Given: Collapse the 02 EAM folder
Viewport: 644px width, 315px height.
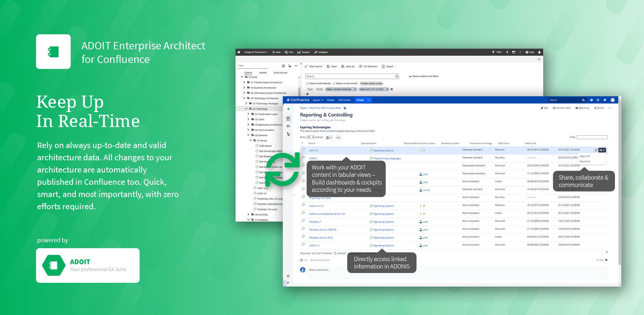Looking at the screenshot, I should pos(242,77).
